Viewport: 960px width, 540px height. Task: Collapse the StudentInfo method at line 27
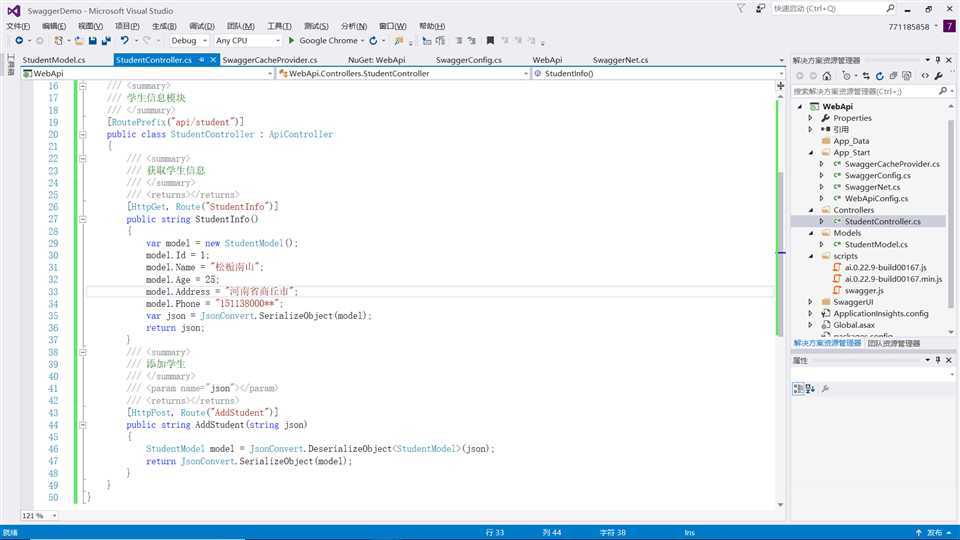point(83,219)
